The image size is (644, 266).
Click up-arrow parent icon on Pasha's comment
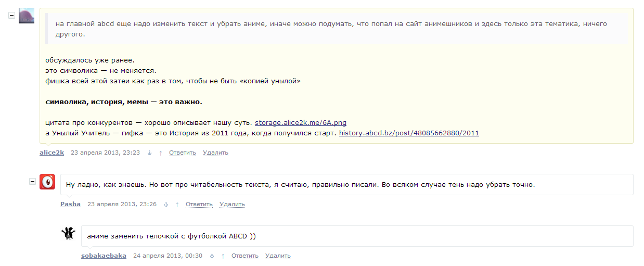pos(177,205)
